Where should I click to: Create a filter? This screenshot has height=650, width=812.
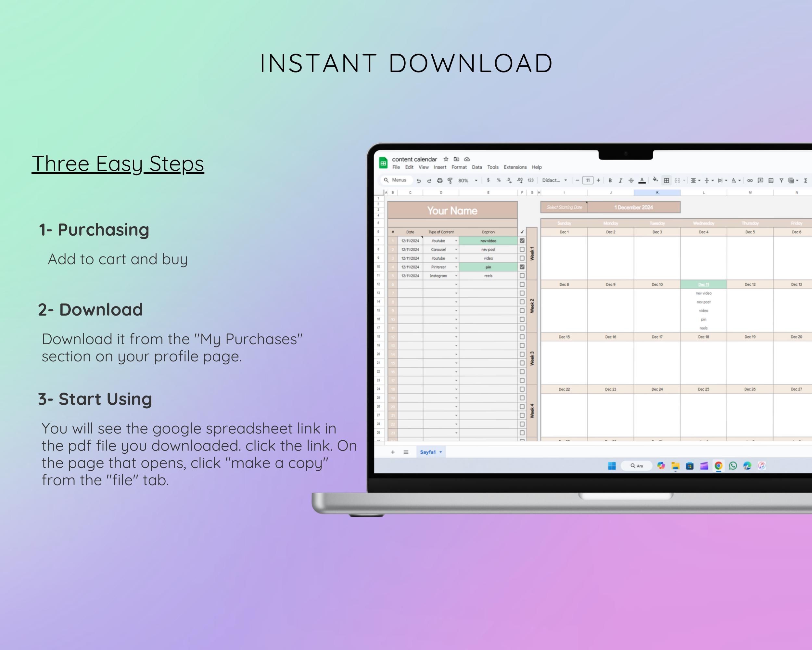coord(781,180)
